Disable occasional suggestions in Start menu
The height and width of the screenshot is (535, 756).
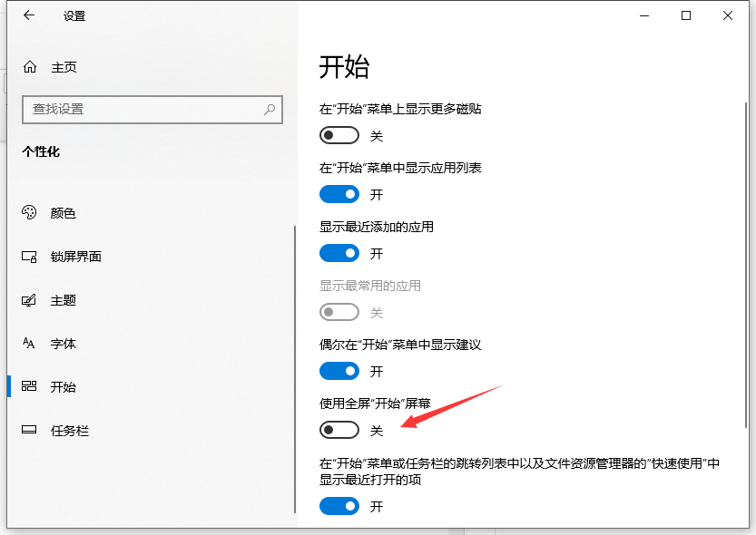(339, 371)
